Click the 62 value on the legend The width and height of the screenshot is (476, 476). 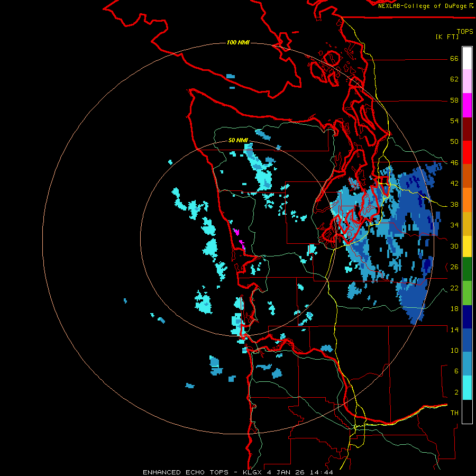(454, 79)
